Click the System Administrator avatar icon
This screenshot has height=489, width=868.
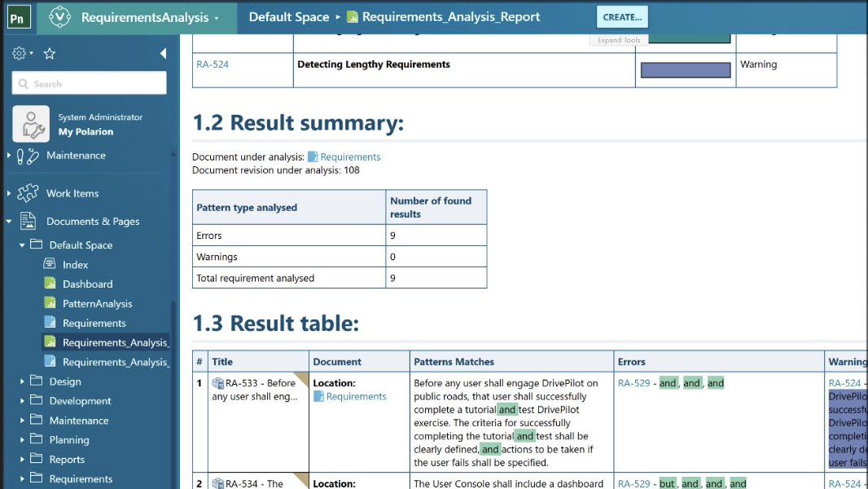point(31,124)
